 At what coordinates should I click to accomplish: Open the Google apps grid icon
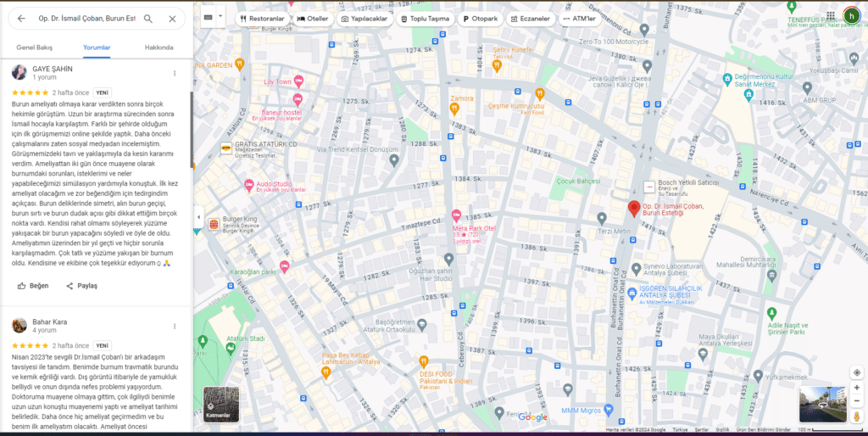click(831, 16)
